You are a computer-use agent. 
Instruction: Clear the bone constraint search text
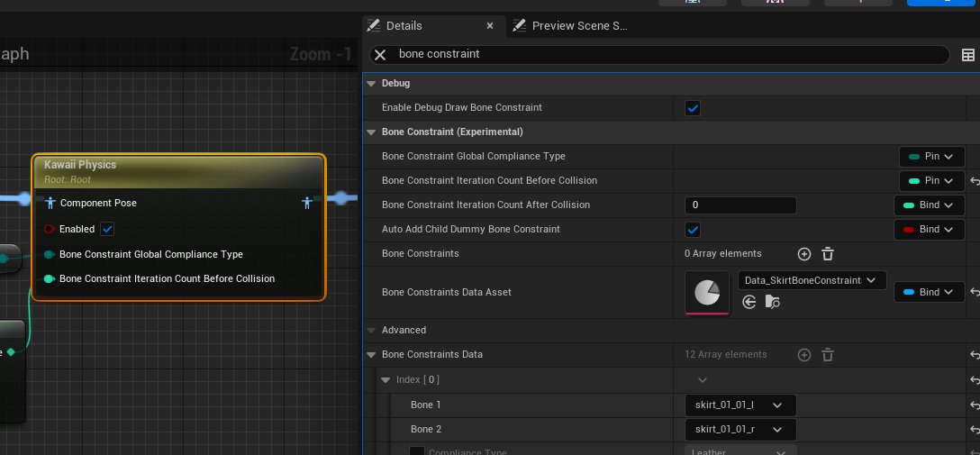pos(380,55)
